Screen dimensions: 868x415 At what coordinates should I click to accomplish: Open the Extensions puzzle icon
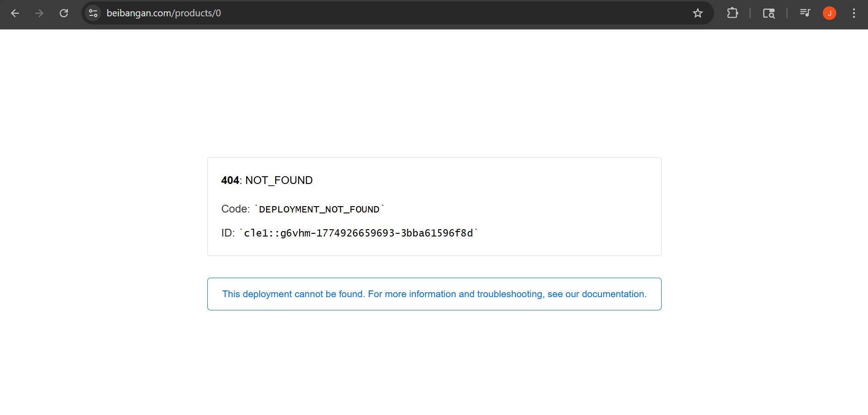click(x=732, y=13)
